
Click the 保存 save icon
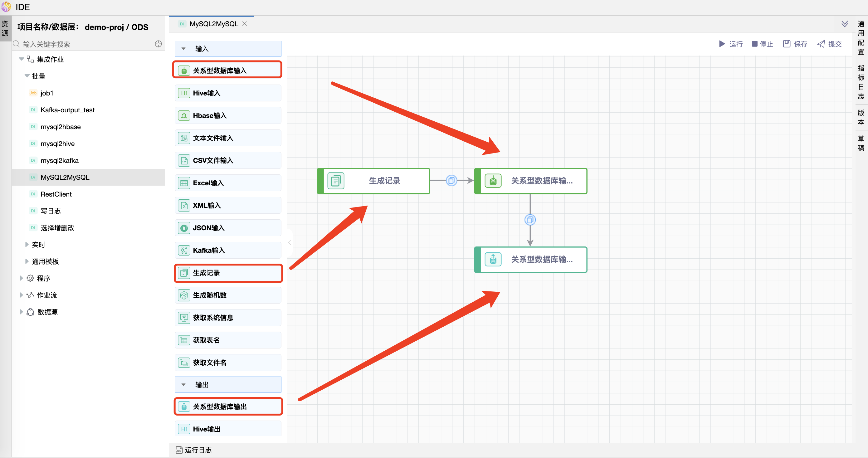(787, 44)
